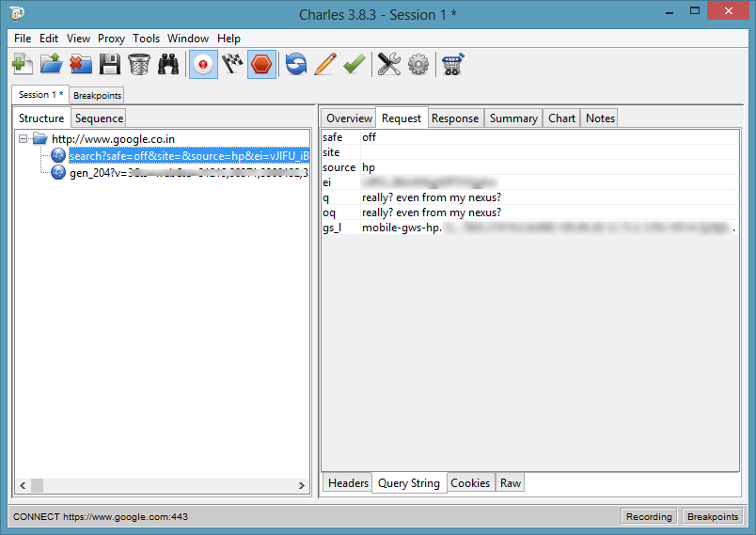The height and width of the screenshot is (535, 756).
Task: Open the File menu
Action: point(23,39)
